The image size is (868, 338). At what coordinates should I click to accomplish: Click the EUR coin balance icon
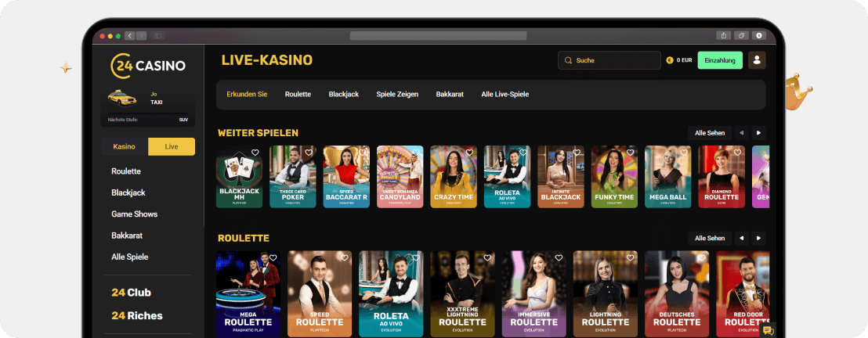669,60
